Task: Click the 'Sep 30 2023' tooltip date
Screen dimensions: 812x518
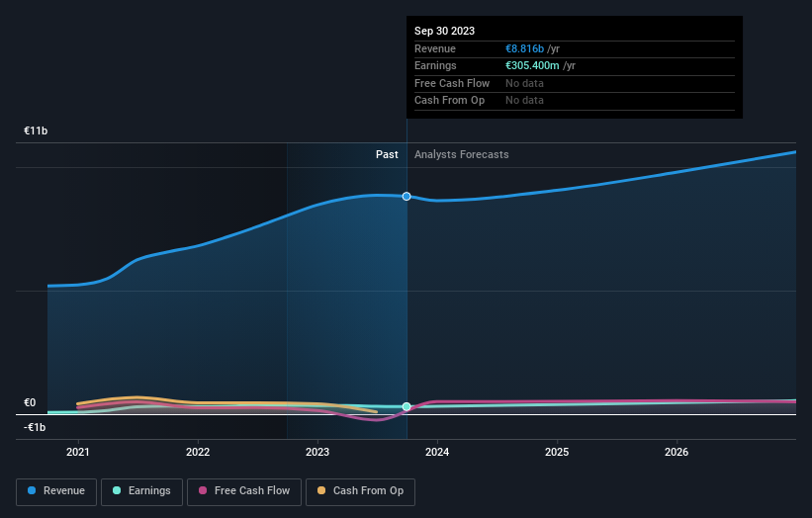Action: click(444, 31)
